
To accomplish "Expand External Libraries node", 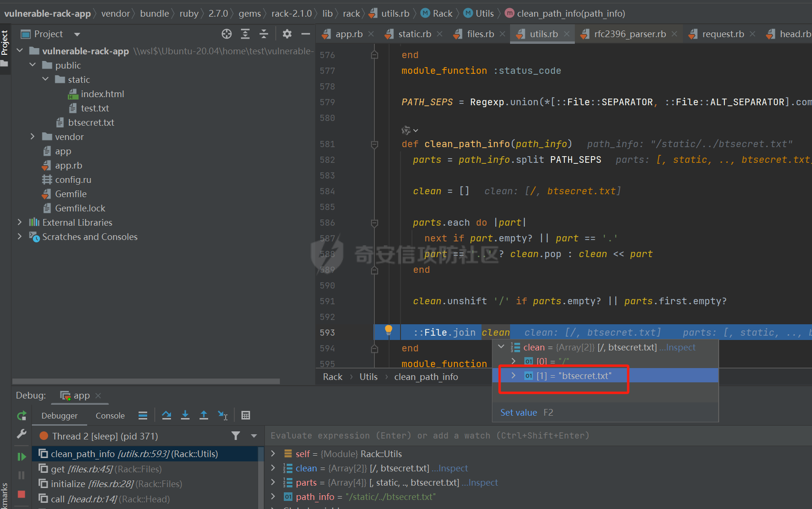I will click(20, 222).
